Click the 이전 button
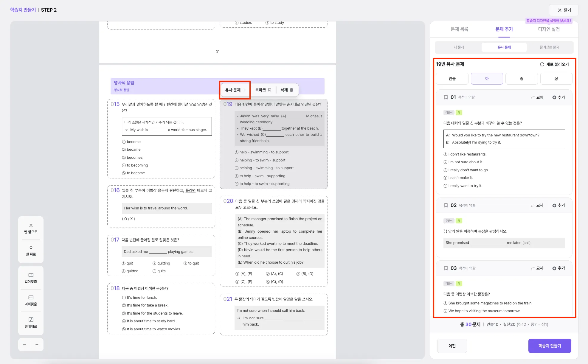 [x=452, y=346]
